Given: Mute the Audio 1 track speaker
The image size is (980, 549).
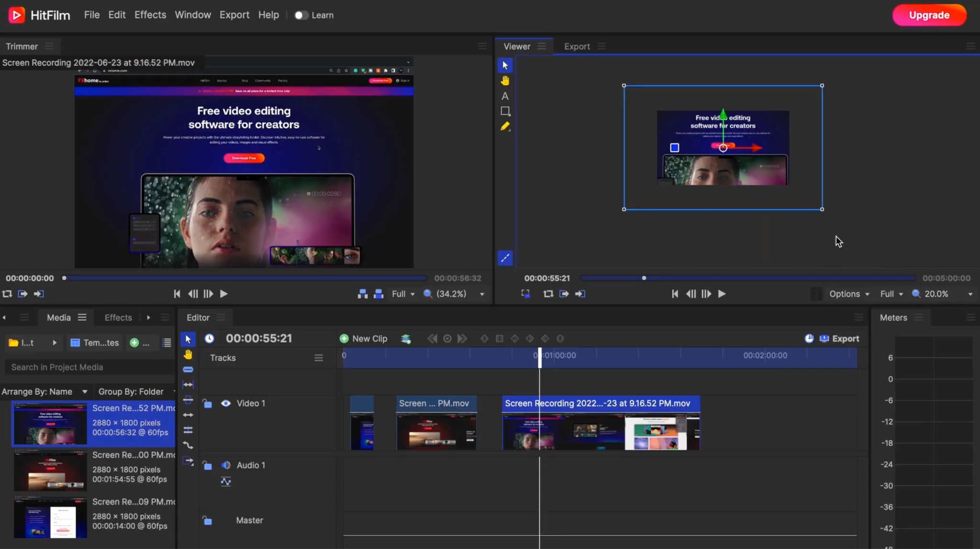Looking at the screenshot, I should 225,465.
